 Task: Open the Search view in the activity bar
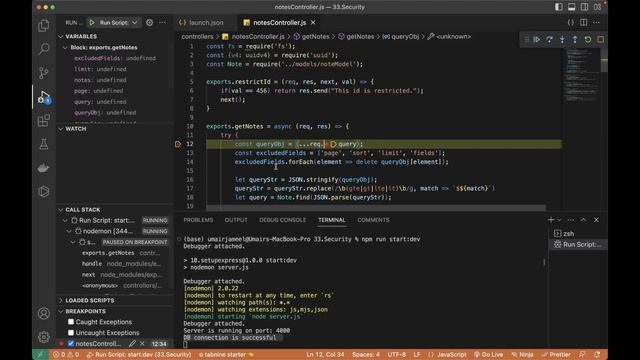tap(44, 49)
